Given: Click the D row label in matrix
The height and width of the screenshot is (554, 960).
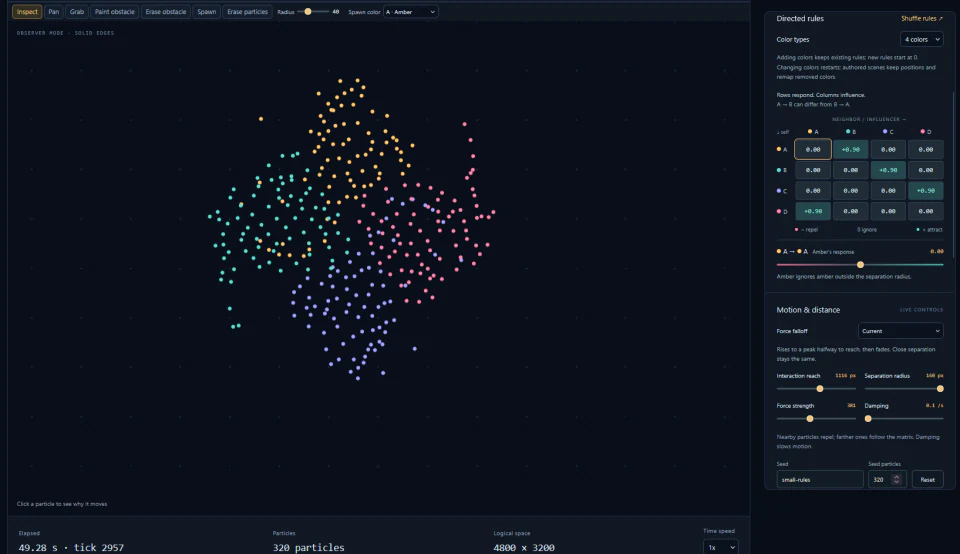Looking at the screenshot, I should pos(782,211).
